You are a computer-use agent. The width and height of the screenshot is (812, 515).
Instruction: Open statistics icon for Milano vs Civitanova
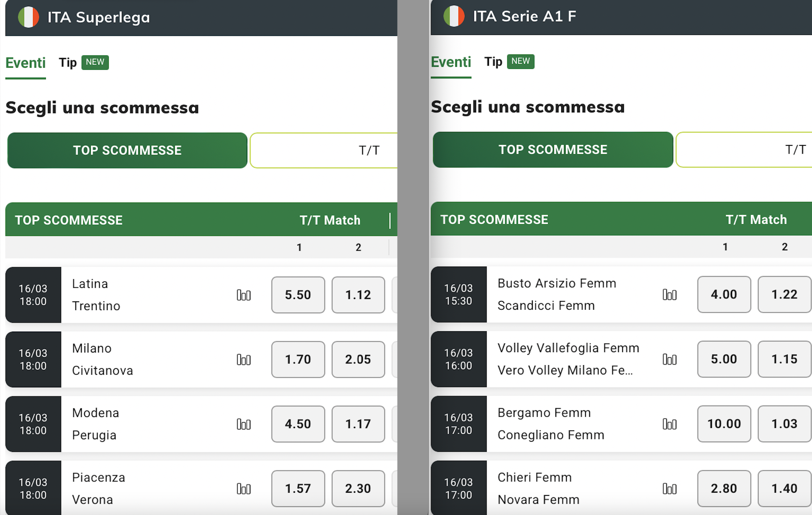244,359
